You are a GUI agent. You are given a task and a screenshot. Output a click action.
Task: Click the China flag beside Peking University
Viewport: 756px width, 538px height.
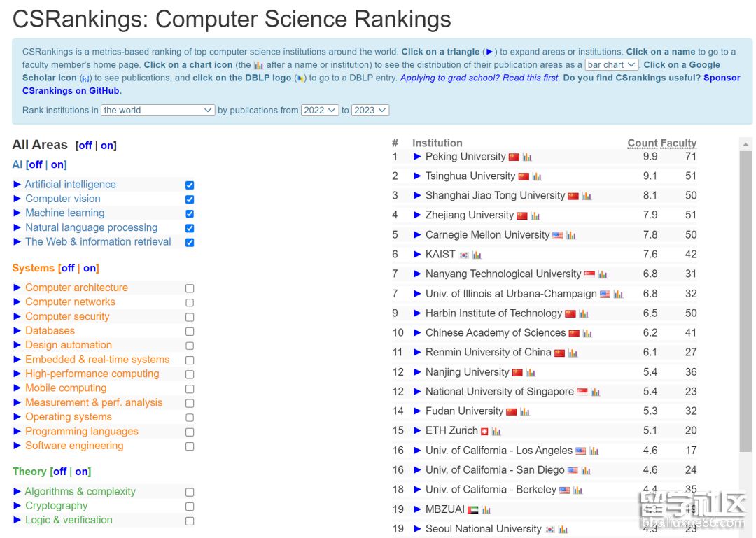coord(514,157)
